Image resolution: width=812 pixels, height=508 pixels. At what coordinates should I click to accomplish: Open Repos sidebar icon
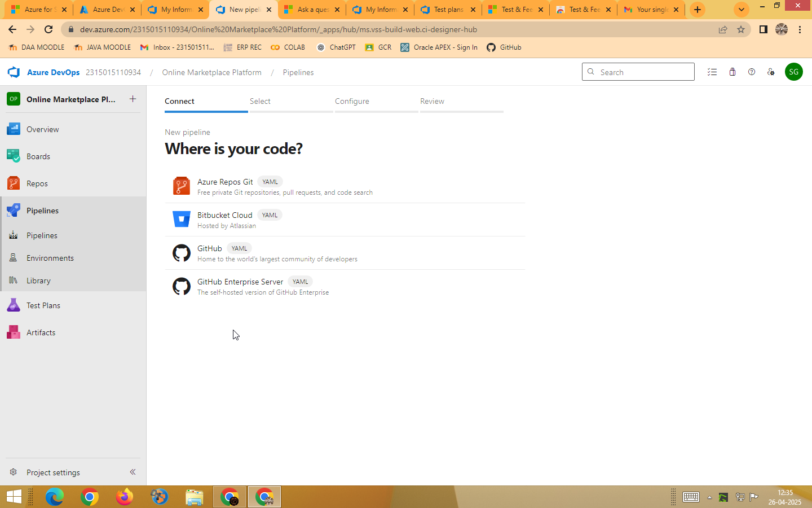14,183
